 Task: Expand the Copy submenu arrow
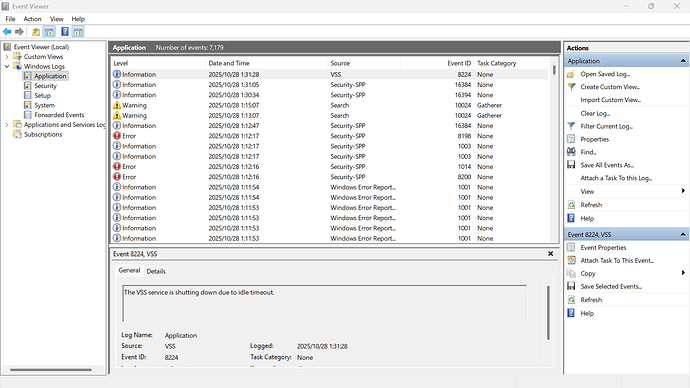[683, 273]
